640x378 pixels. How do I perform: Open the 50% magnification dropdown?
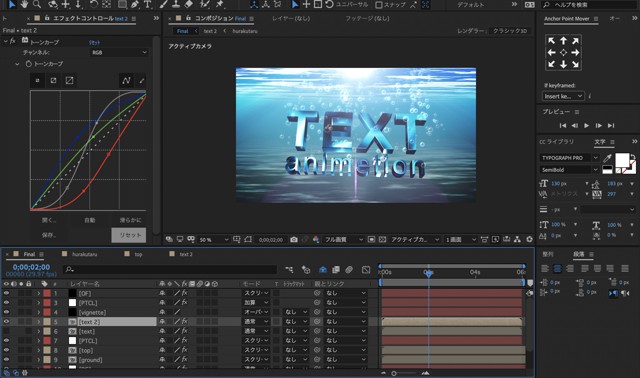pos(213,240)
